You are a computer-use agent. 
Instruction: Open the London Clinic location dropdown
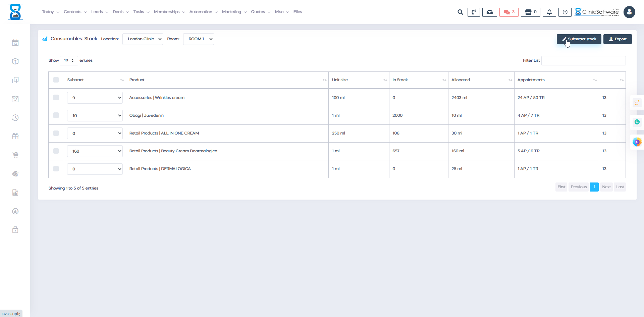pyautogui.click(x=143, y=39)
